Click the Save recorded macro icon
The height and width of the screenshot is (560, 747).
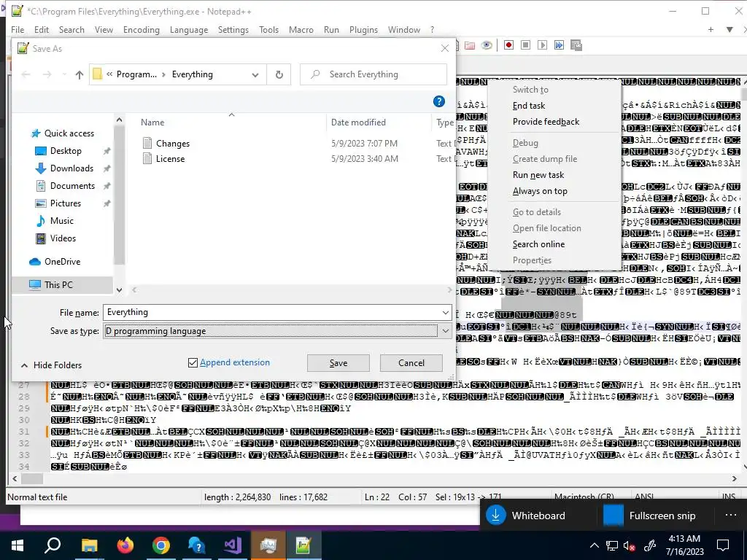pos(576,45)
